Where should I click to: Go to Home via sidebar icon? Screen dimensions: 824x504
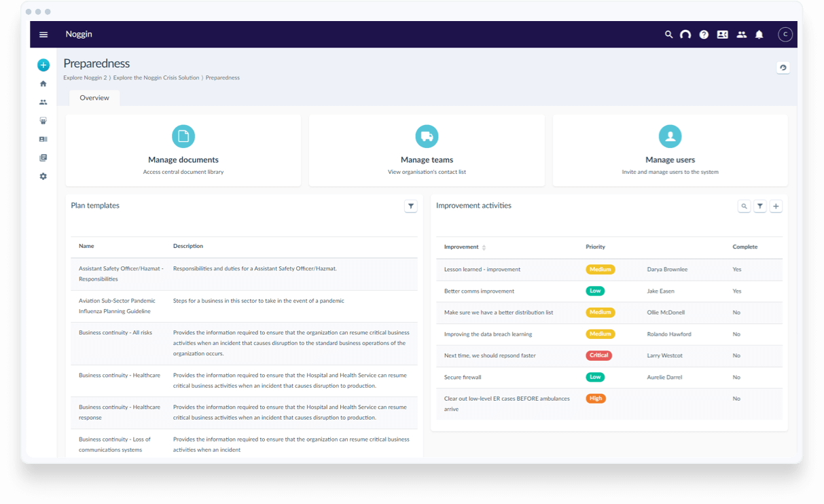click(43, 84)
